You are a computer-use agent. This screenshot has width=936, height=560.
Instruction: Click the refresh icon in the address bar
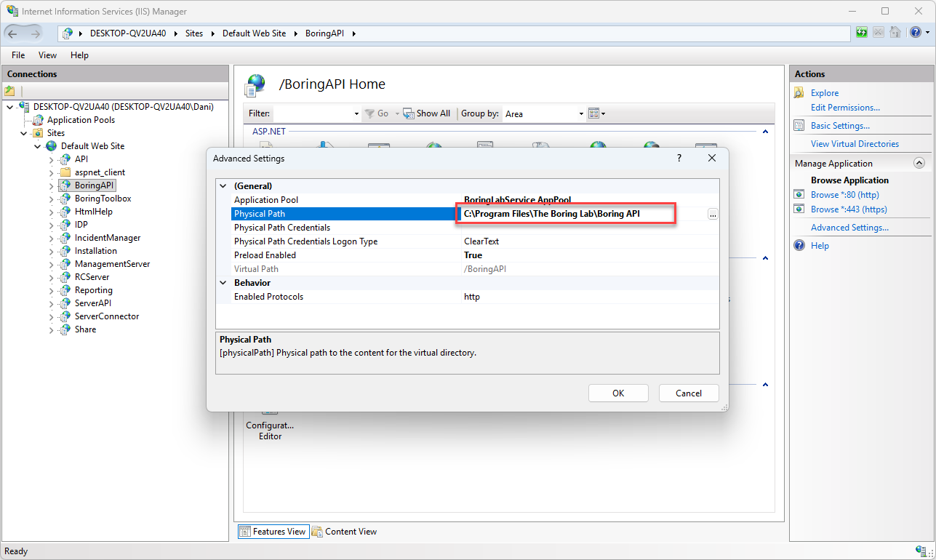(862, 33)
